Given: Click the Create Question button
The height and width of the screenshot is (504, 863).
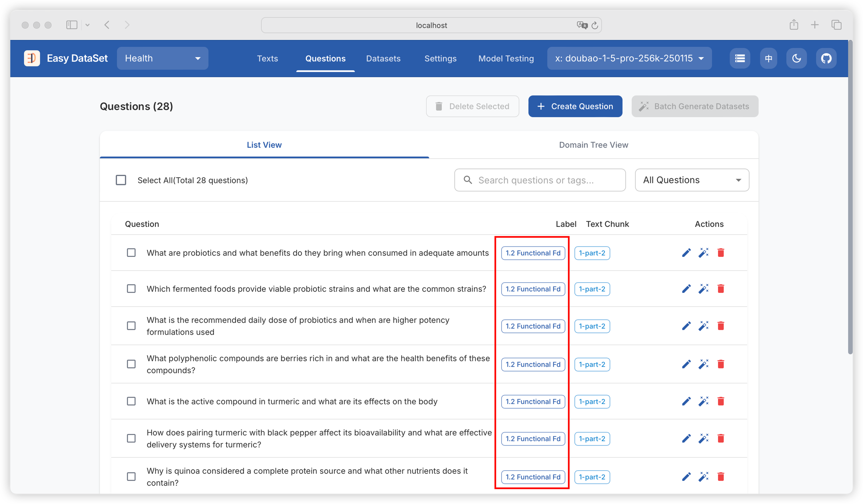Looking at the screenshot, I should (575, 106).
